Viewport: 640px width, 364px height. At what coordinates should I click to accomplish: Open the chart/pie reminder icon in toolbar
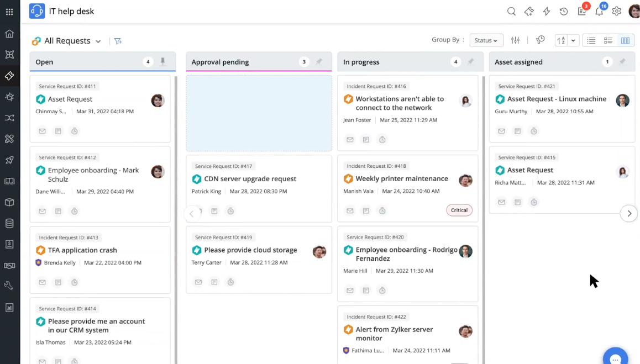[541, 40]
